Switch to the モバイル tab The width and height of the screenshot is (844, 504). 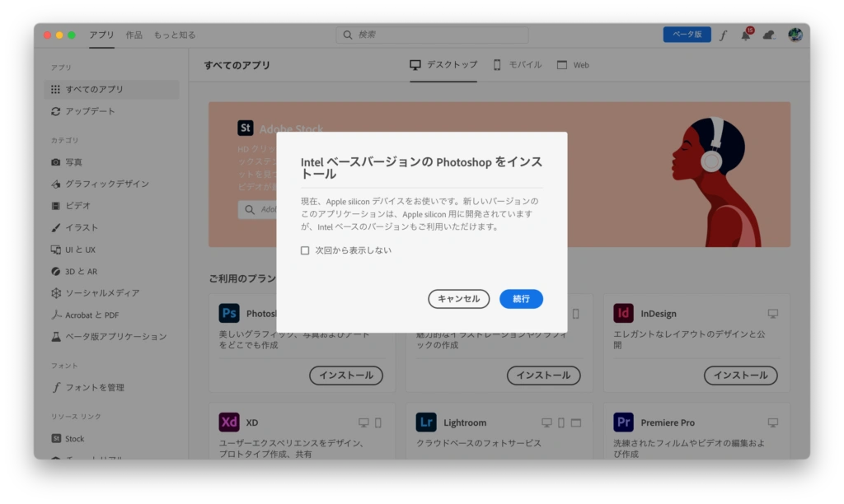(518, 65)
